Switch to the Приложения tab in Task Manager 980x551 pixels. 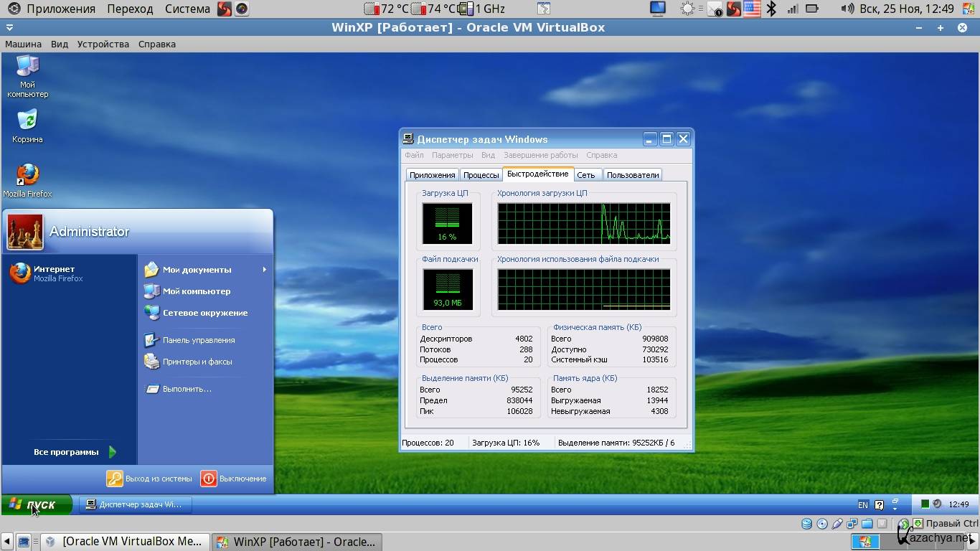[433, 175]
